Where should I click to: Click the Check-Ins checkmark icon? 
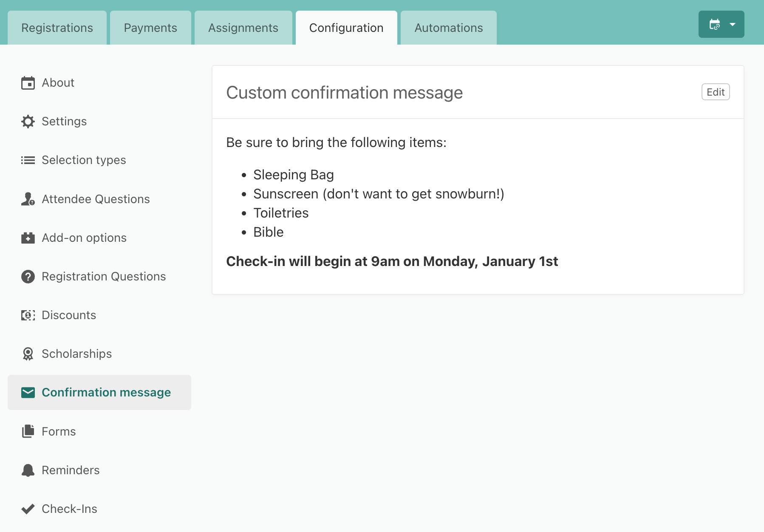click(x=28, y=509)
